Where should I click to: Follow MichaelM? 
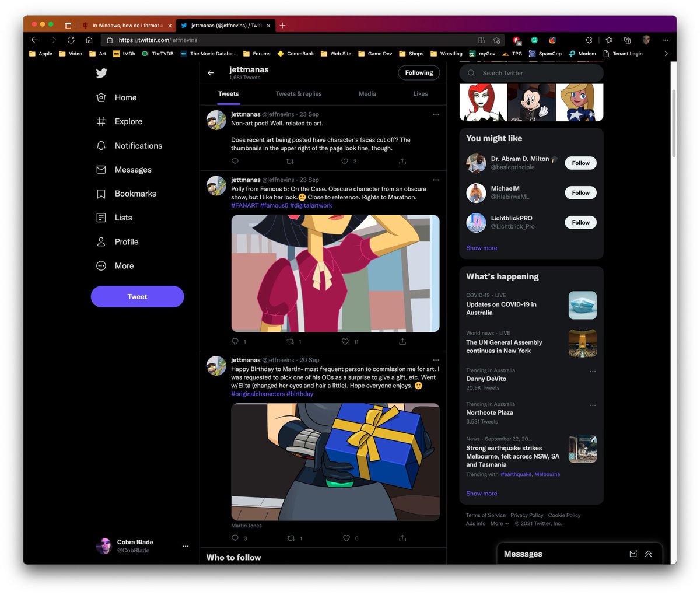580,192
